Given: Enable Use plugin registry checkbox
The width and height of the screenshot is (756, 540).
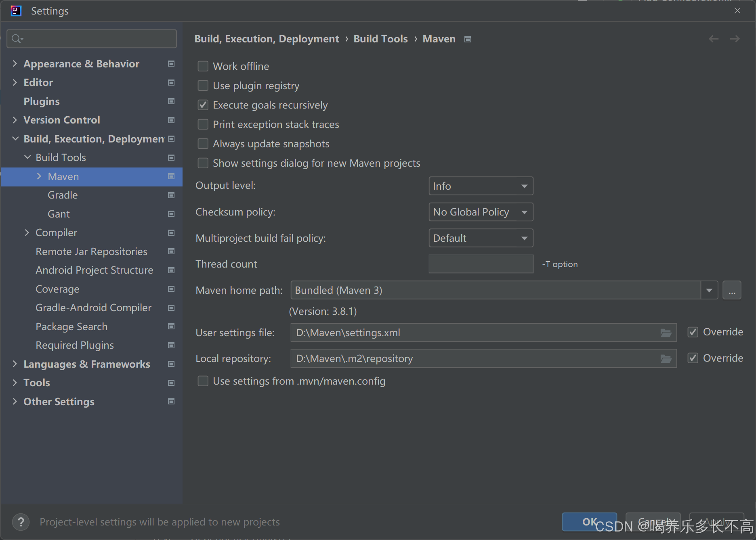Looking at the screenshot, I should click(x=203, y=86).
